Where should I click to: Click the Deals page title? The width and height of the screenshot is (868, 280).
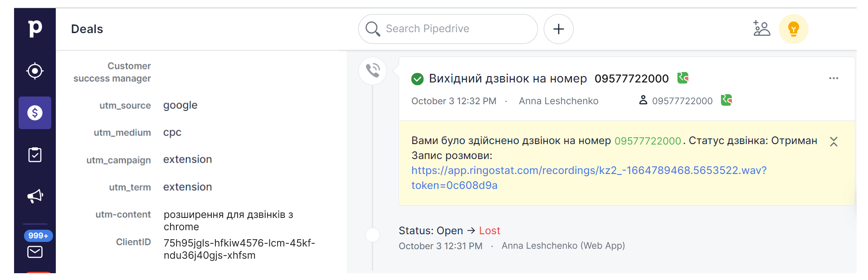click(x=87, y=29)
